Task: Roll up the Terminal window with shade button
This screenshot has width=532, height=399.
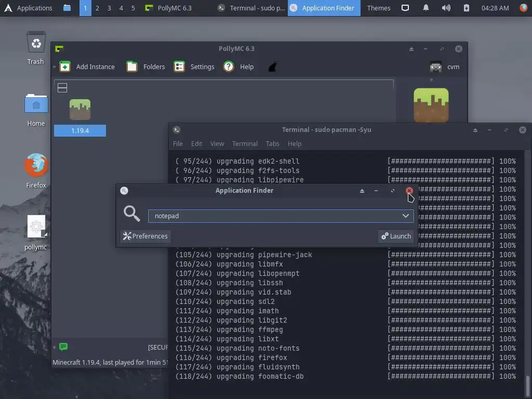Action: [475, 130]
